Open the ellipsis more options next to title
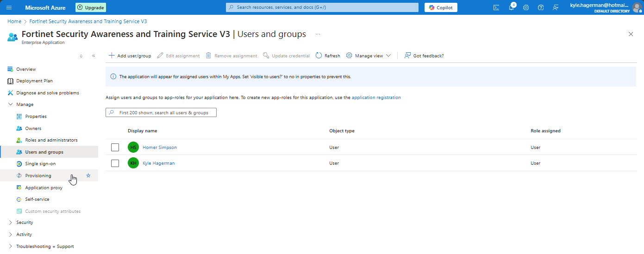Screen dimensions: 644x254 point(318,34)
